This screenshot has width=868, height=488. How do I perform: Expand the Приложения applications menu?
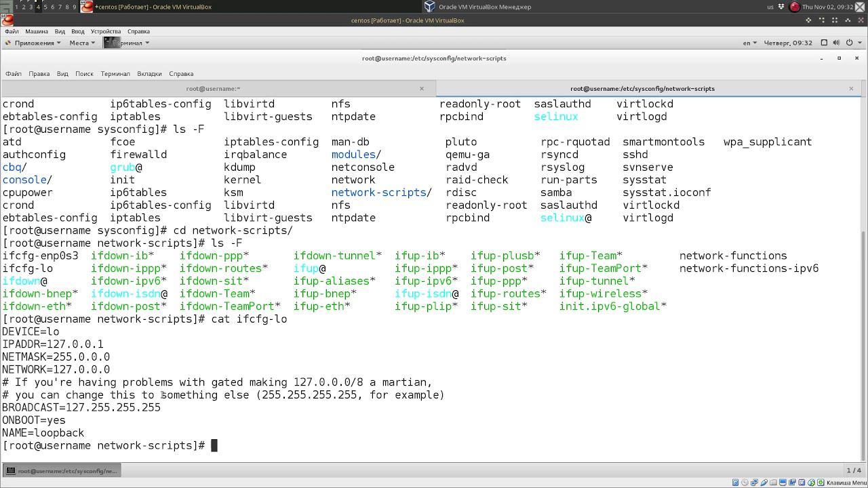(x=34, y=43)
